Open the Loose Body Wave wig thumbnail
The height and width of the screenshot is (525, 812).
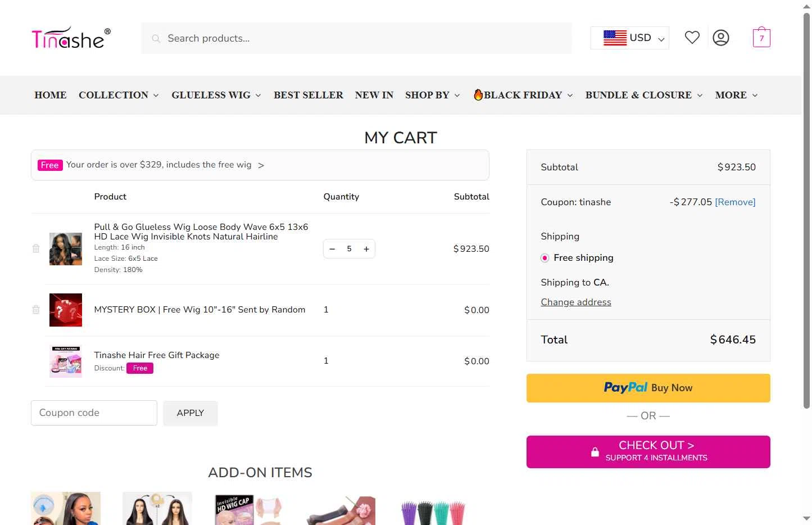pos(66,249)
